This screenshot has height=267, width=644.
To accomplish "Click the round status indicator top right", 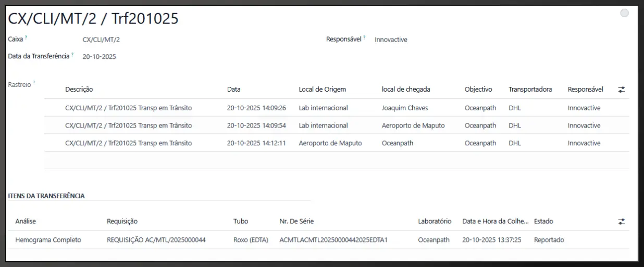I will tap(624, 14).
